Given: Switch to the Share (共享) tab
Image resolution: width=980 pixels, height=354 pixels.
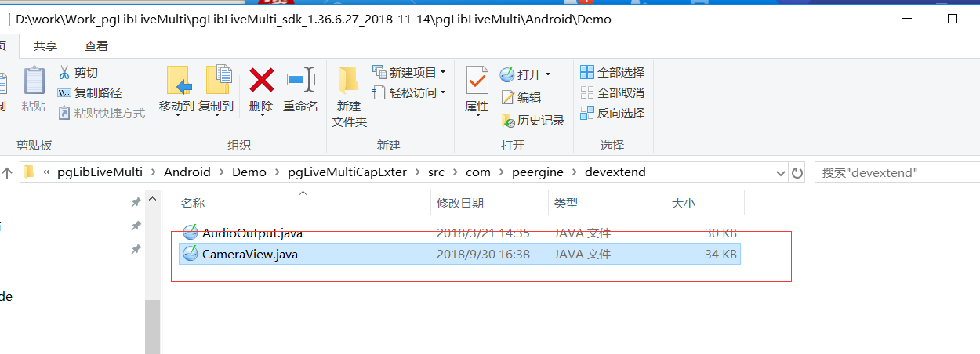Looking at the screenshot, I should pos(45,46).
